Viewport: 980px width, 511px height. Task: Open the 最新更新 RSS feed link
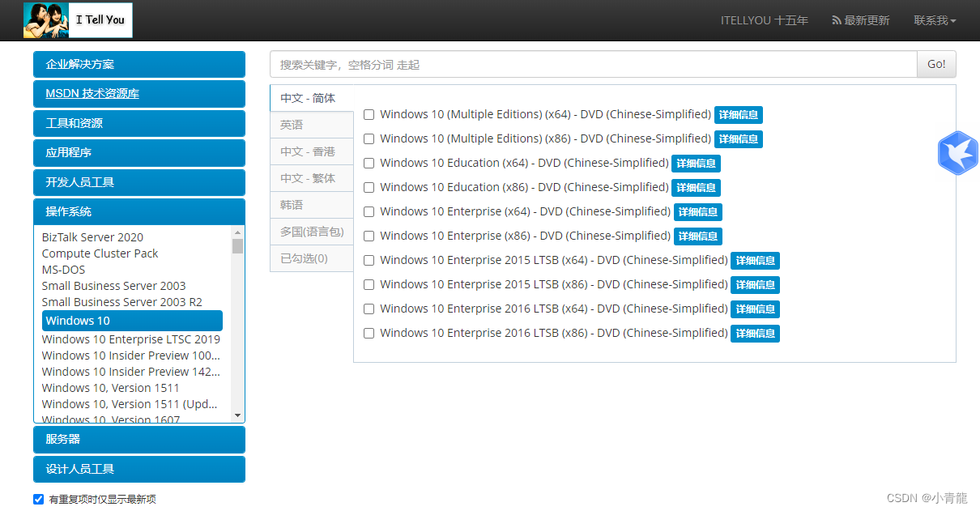860,20
